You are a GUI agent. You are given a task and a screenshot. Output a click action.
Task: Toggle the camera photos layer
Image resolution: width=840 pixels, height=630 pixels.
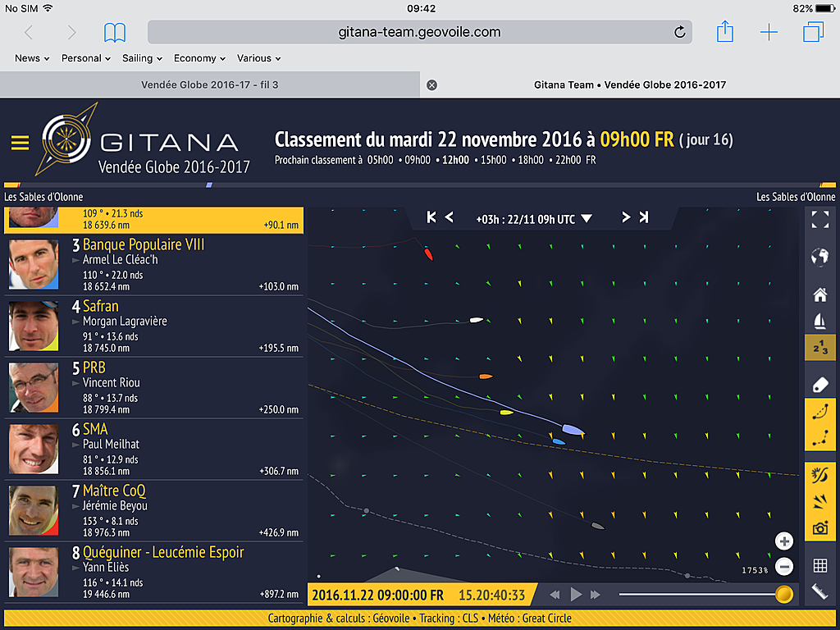(x=820, y=528)
